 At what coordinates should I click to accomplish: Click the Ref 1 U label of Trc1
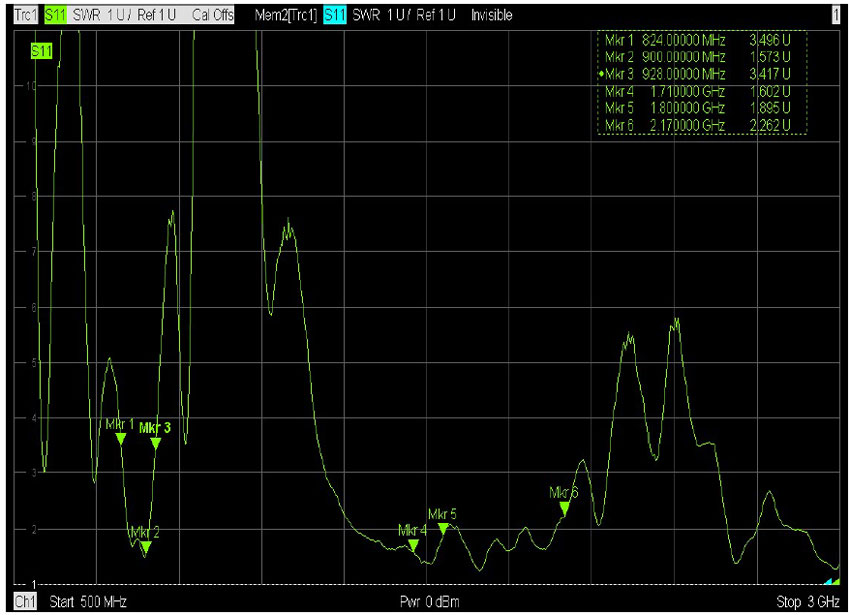coord(157,15)
